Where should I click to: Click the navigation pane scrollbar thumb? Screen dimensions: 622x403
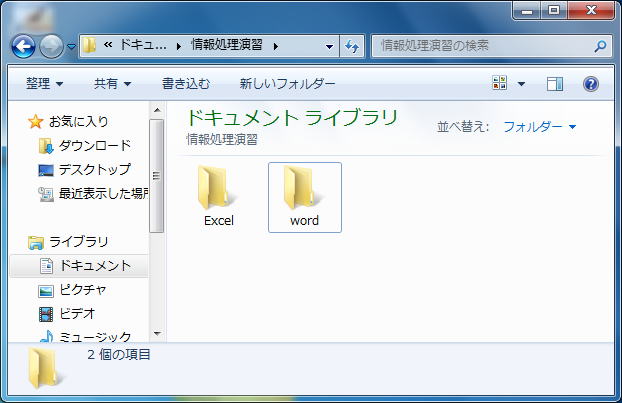157,176
